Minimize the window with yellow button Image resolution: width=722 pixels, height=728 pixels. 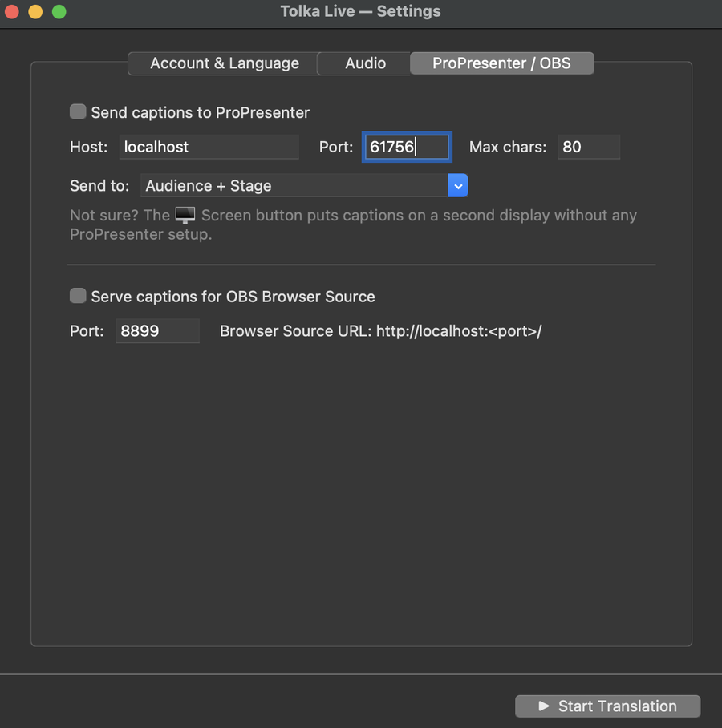(x=35, y=11)
